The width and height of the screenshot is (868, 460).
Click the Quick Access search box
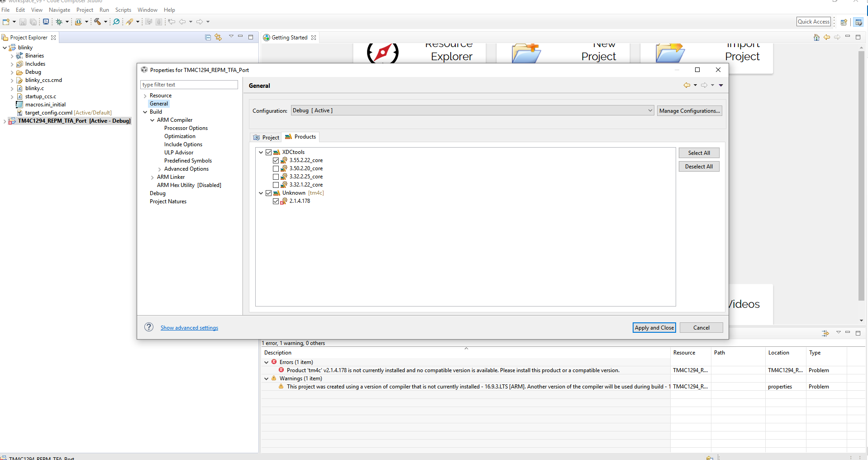(x=814, y=22)
